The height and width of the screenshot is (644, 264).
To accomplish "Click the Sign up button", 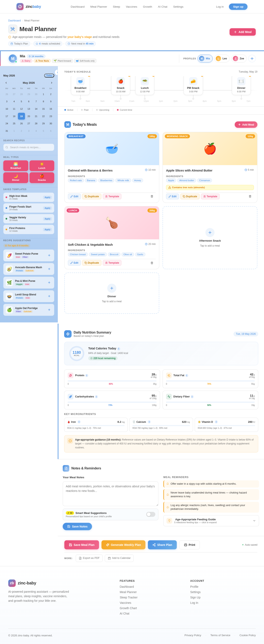I will click(x=238, y=7).
